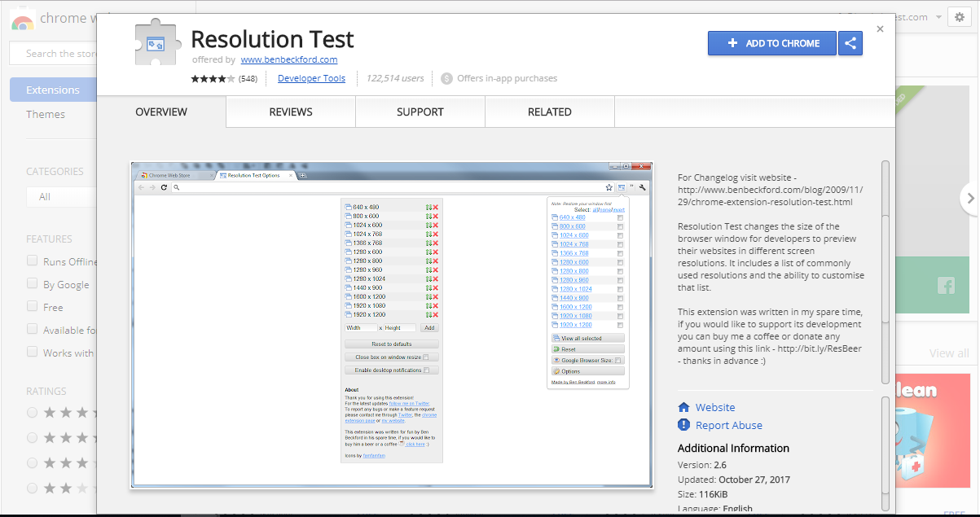This screenshot has height=517, width=980.
Task: Open the Developer Tools category link
Action: pyautogui.click(x=311, y=79)
